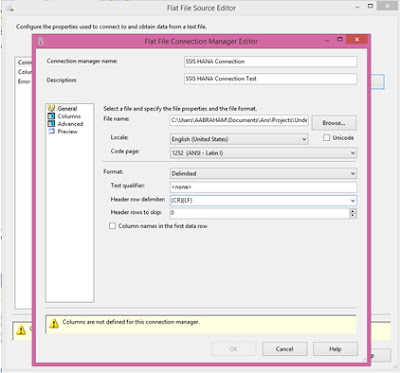Open the Columns page
Viewport: 400px width, 373px height.
pos(69,116)
